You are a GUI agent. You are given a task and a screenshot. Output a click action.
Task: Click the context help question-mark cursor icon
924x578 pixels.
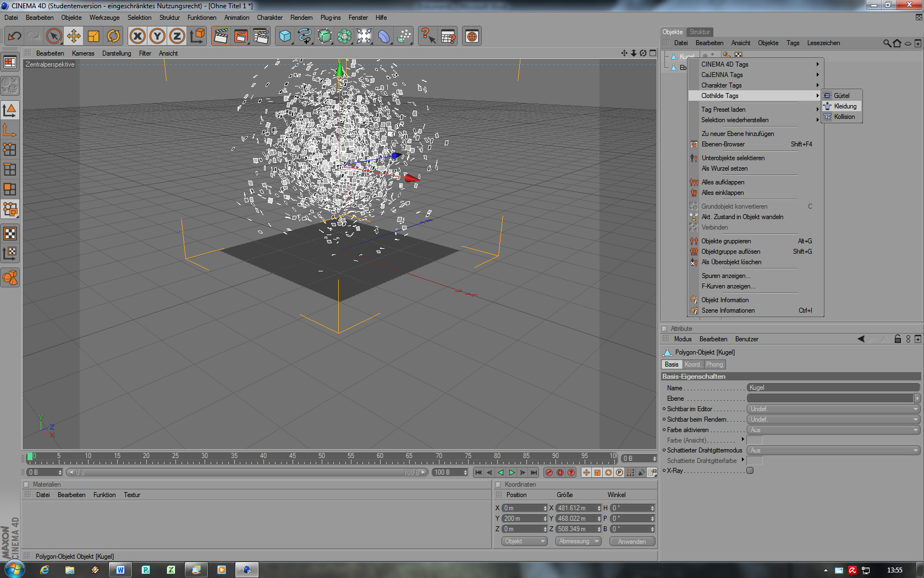428,36
